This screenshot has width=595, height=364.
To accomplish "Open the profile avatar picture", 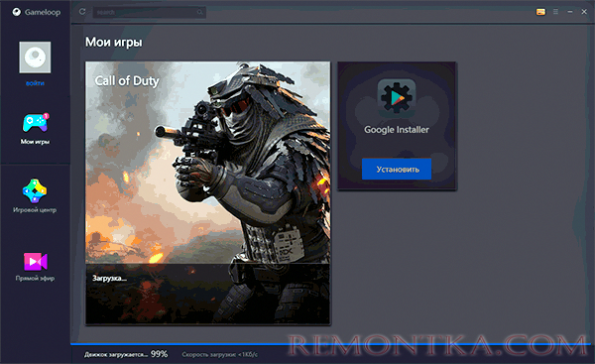I will pyautogui.click(x=35, y=58).
